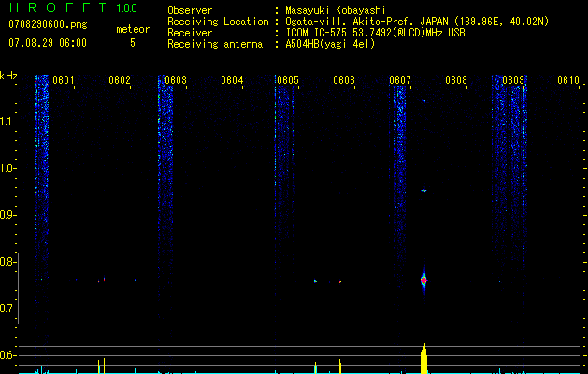The width and height of the screenshot is (588, 374).
Task: Click the faint echo near 0.95 kHz after 0607
Action: (x=423, y=191)
